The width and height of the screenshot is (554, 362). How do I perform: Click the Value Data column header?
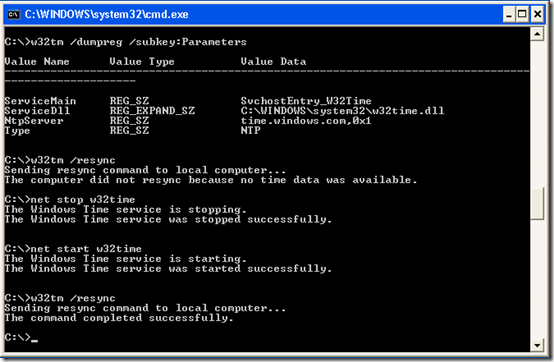click(273, 61)
